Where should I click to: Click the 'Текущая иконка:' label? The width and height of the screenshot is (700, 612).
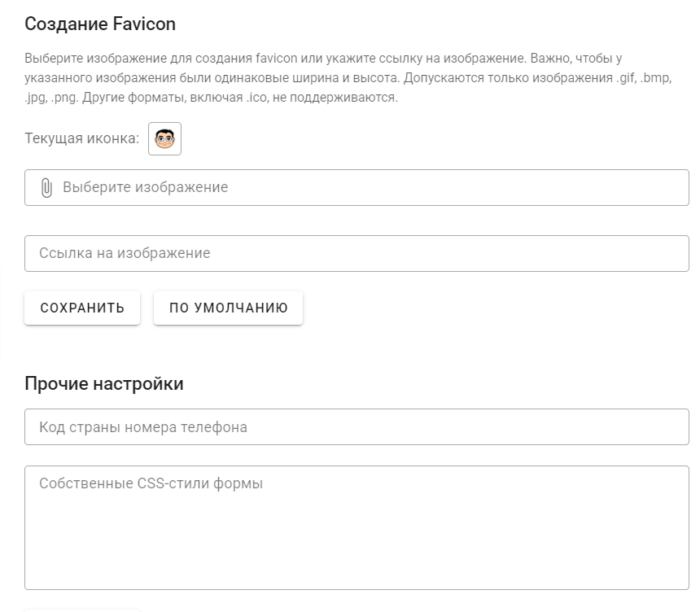click(82, 138)
